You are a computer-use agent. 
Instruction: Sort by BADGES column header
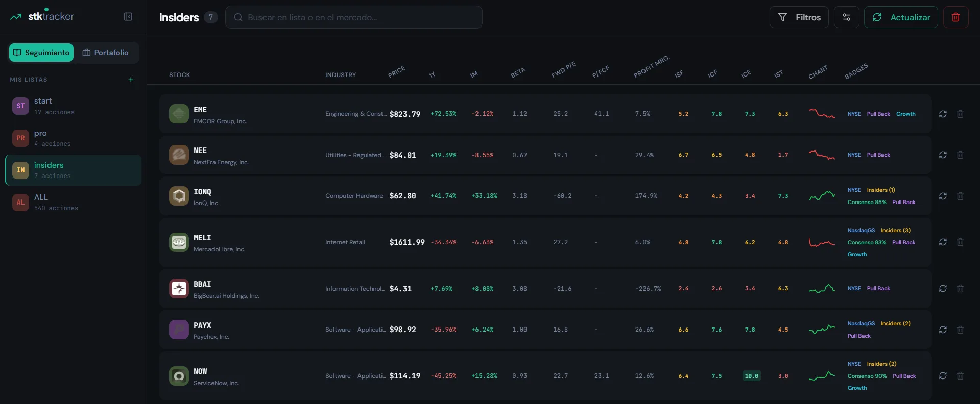(x=856, y=71)
